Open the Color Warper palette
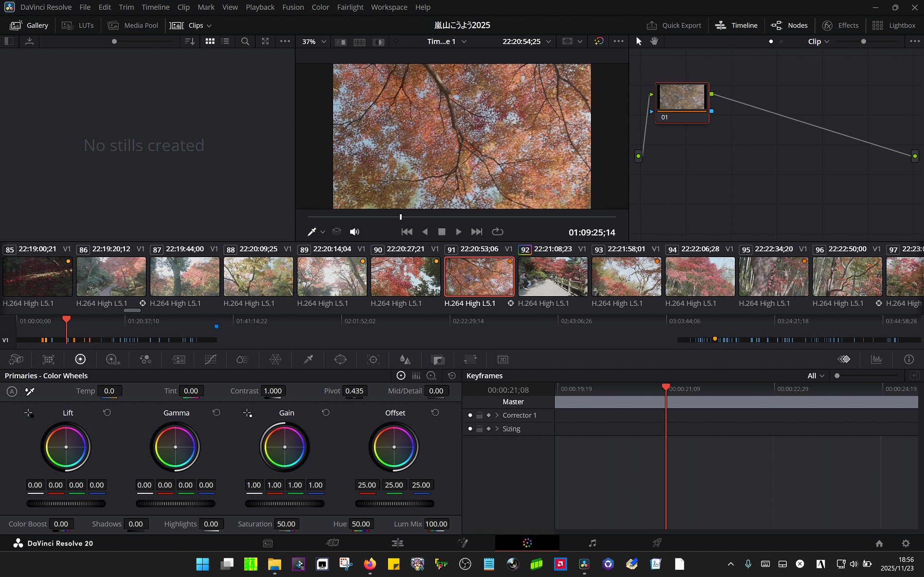This screenshot has height=577, width=924. pos(275,360)
